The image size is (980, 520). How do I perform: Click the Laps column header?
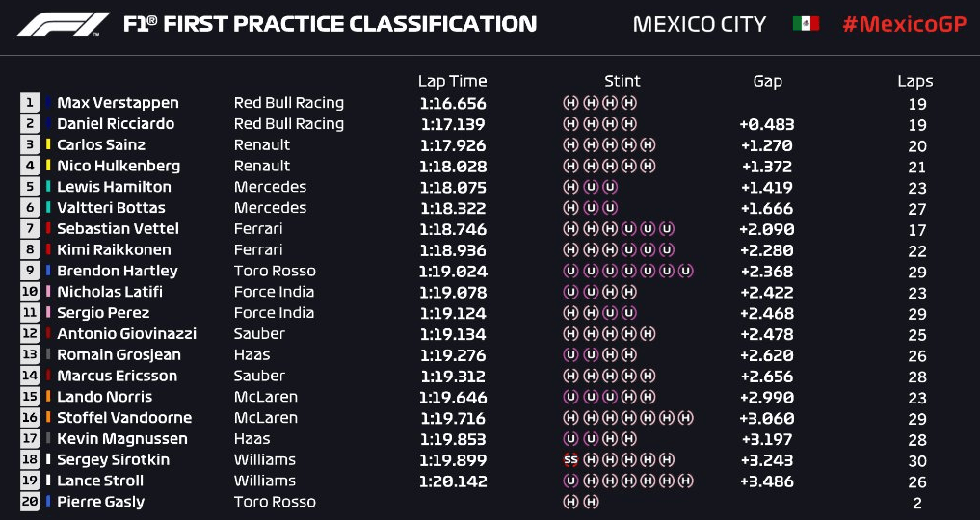click(915, 81)
